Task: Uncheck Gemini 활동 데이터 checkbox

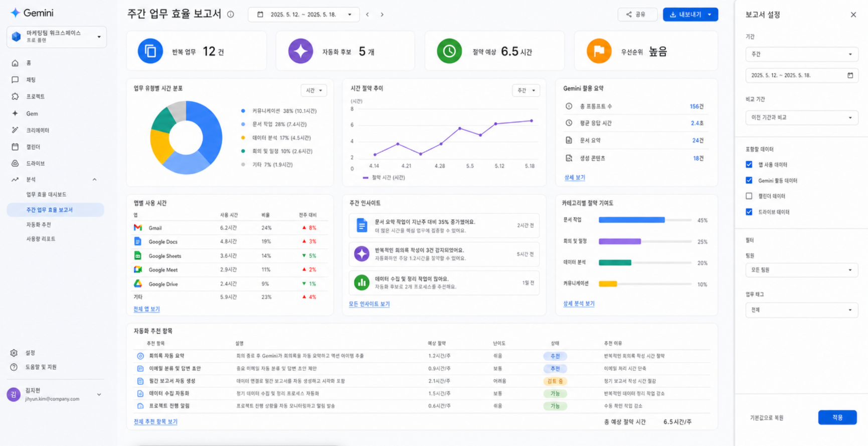Action: pos(749,180)
